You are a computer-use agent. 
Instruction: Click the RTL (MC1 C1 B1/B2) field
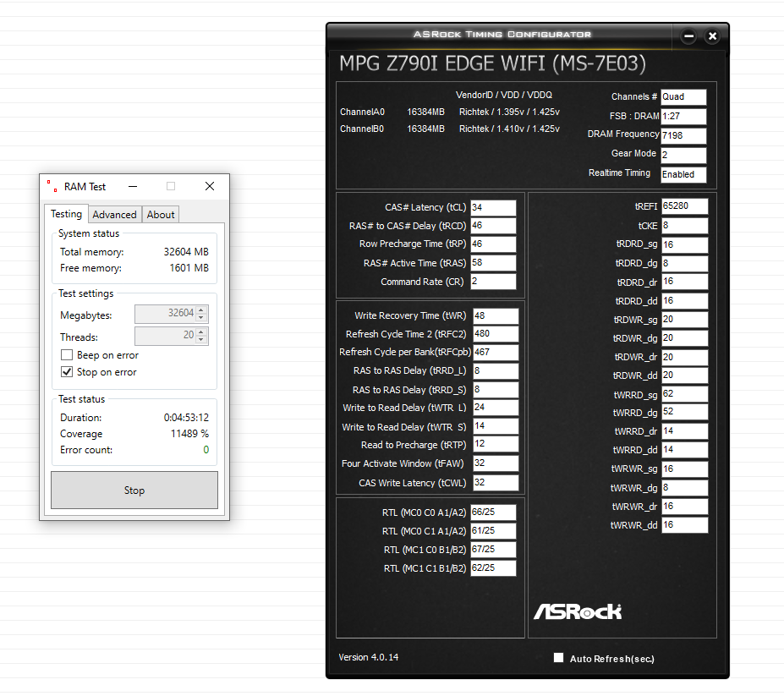pyautogui.click(x=493, y=568)
